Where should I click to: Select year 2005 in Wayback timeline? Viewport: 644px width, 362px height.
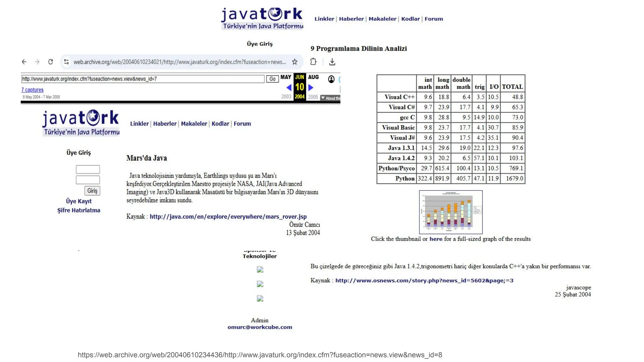coord(313,97)
